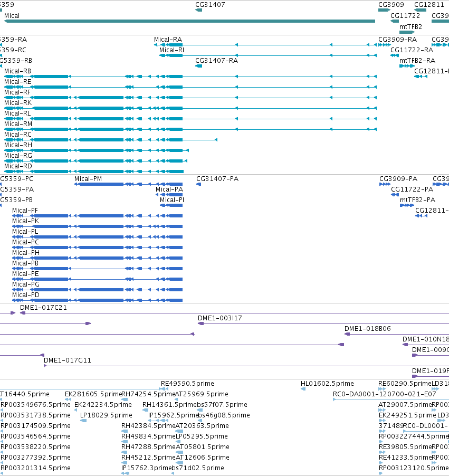Click the long Mical gene span bar

point(190,21)
